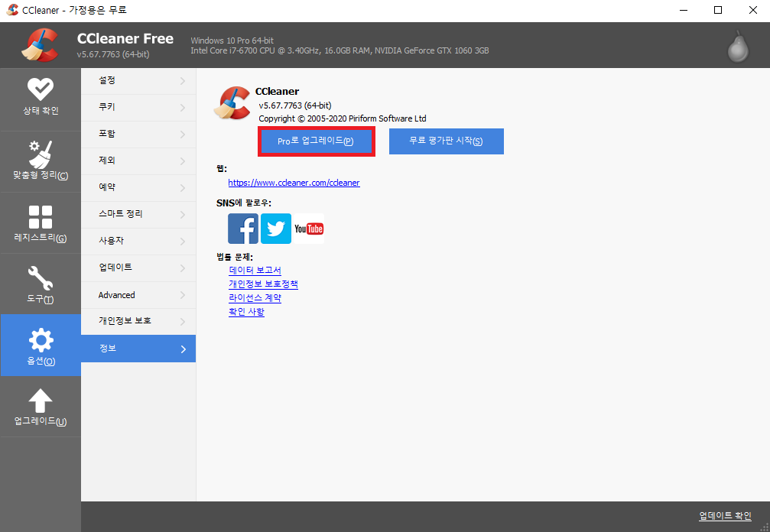Open the ccleaner.com website link
The image size is (770, 532).
click(x=294, y=183)
